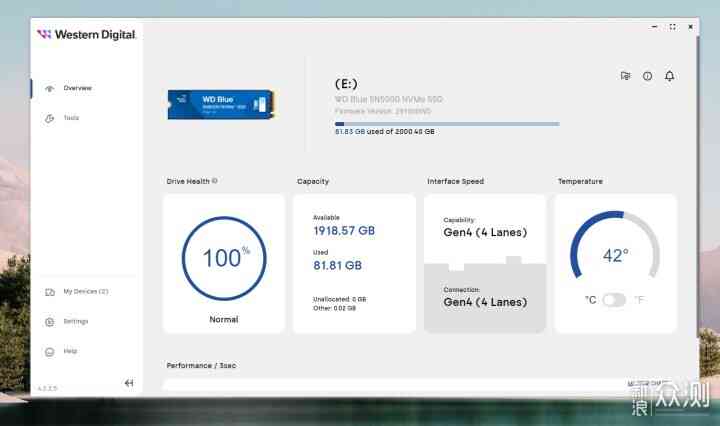The image size is (720, 426).
Task: Open the Help icon in sidebar
Action: (x=50, y=352)
